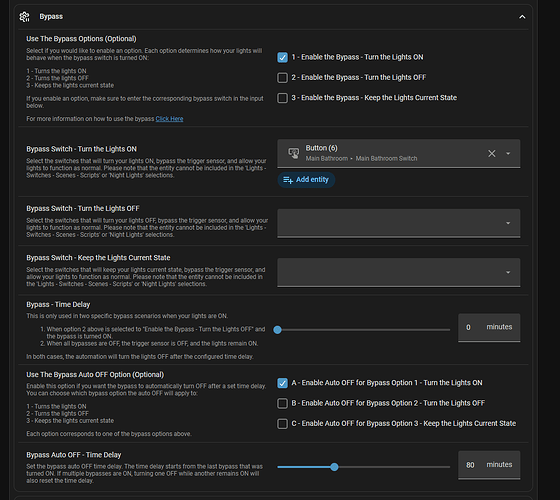Open dropdown arrow of Button (6) entity field
560x500 pixels.
click(508, 153)
